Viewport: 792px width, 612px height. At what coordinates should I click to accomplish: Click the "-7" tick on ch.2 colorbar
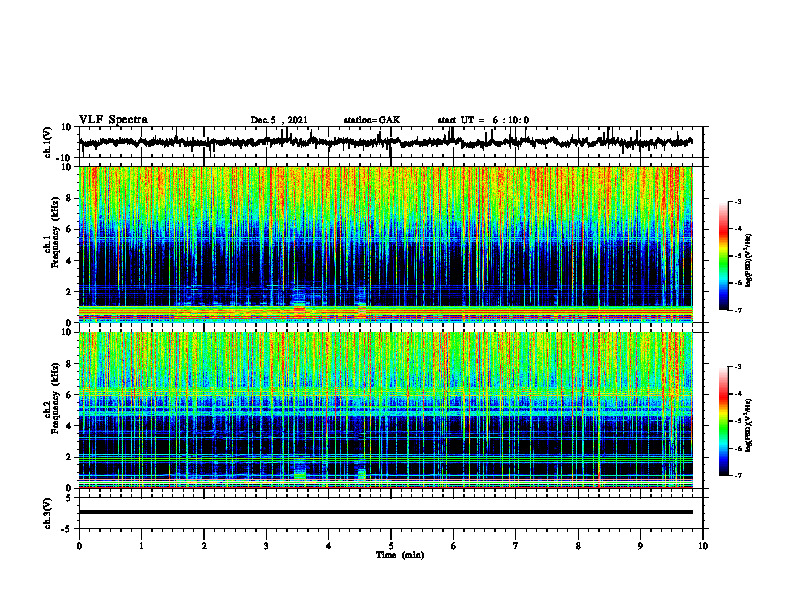coord(738,476)
